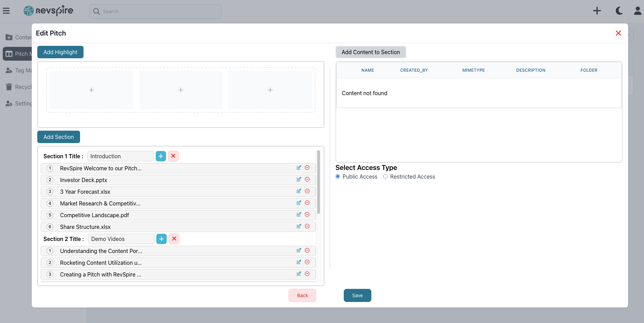Click the plus icon in the top bar
This screenshot has height=323, width=644.
tap(597, 11)
